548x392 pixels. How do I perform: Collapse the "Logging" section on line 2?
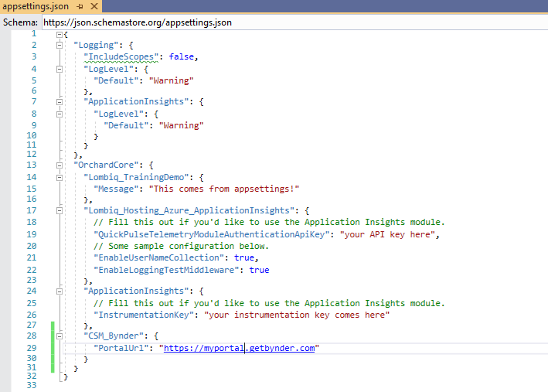[x=60, y=45]
